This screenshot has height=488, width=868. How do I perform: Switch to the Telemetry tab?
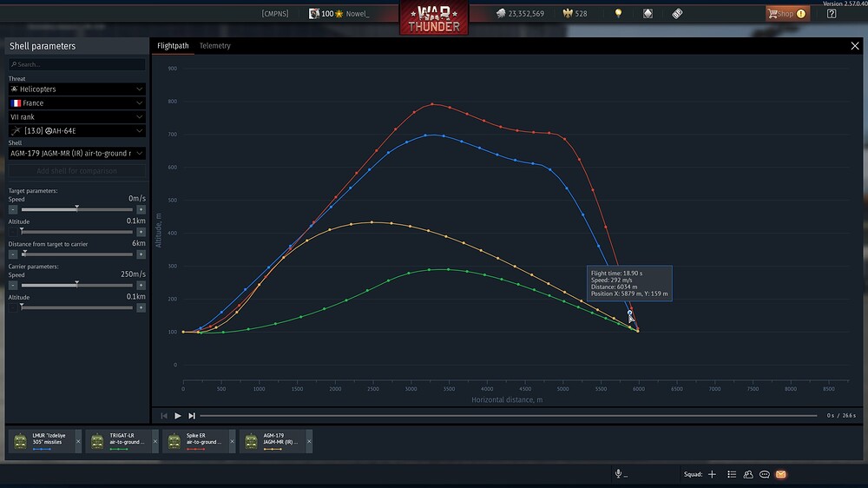tap(214, 45)
